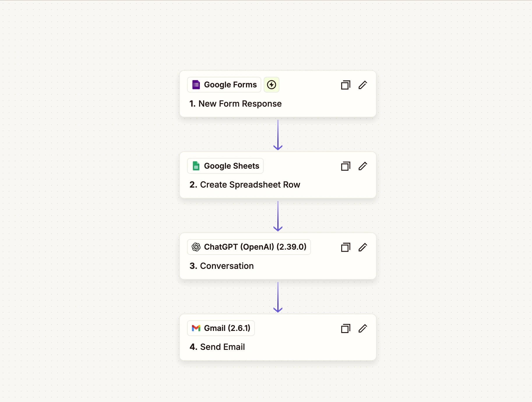Open the "4. Send Email" step
The width and height of the screenshot is (532, 402).
pyautogui.click(x=217, y=347)
